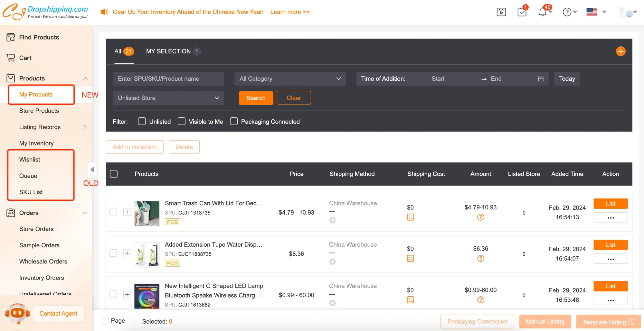
Task: Enable the Unlisted filter checkbox
Action: pyautogui.click(x=142, y=121)
